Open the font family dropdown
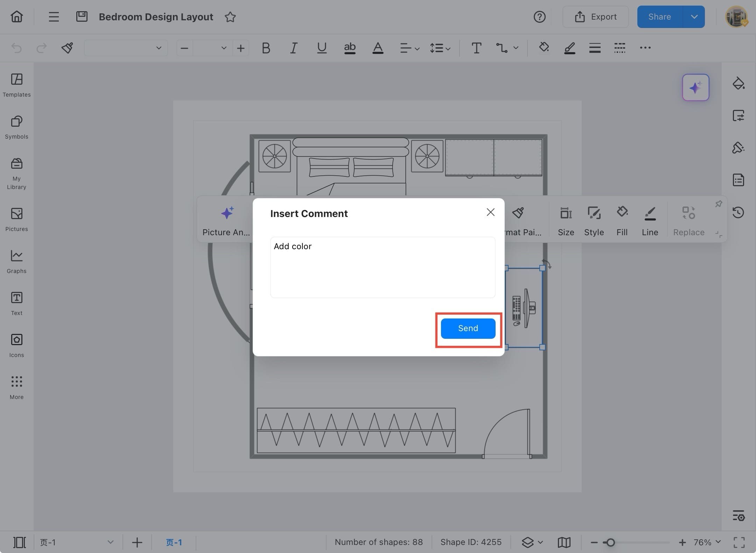The height and width of the screenshot is (553, 756). point(125,48)
